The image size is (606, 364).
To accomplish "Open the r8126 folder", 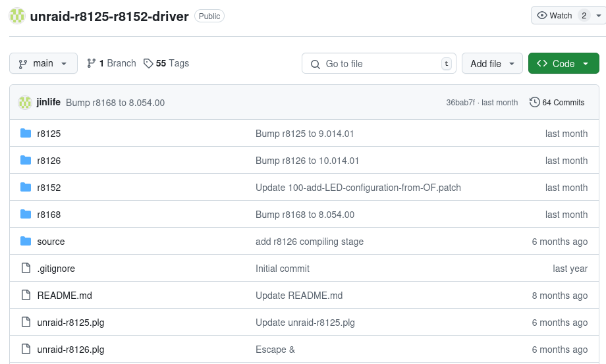I will tap(49, 161).
